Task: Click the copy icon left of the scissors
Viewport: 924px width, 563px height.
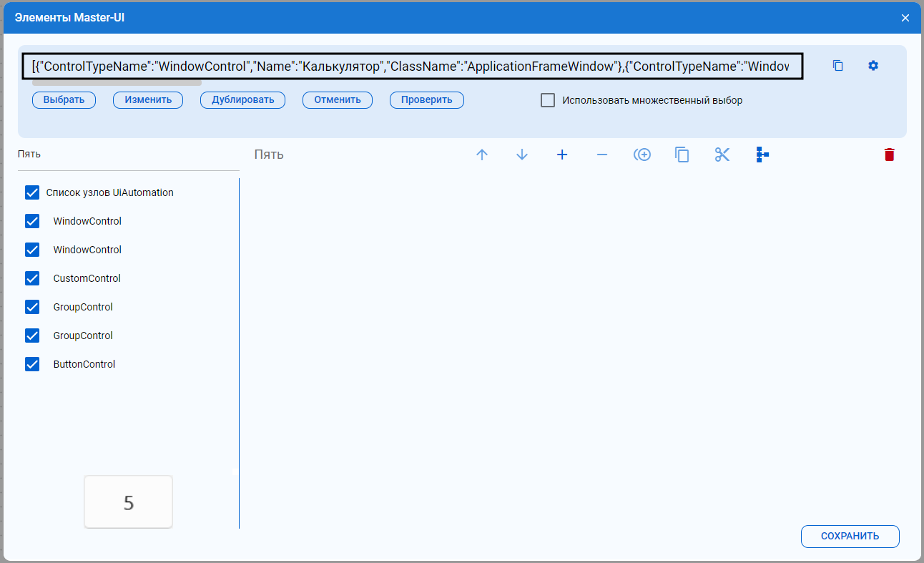Action: pyautogui.click(x=682, y=155)
